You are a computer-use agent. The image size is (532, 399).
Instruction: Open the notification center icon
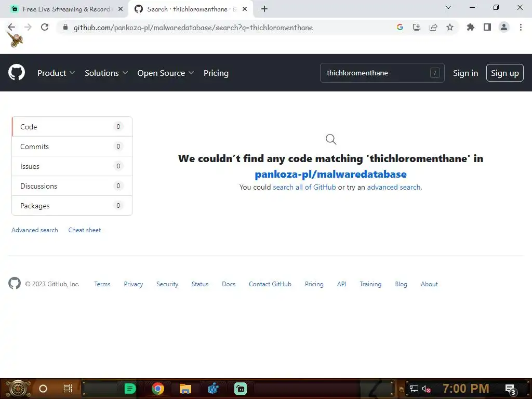coord(511,389)
